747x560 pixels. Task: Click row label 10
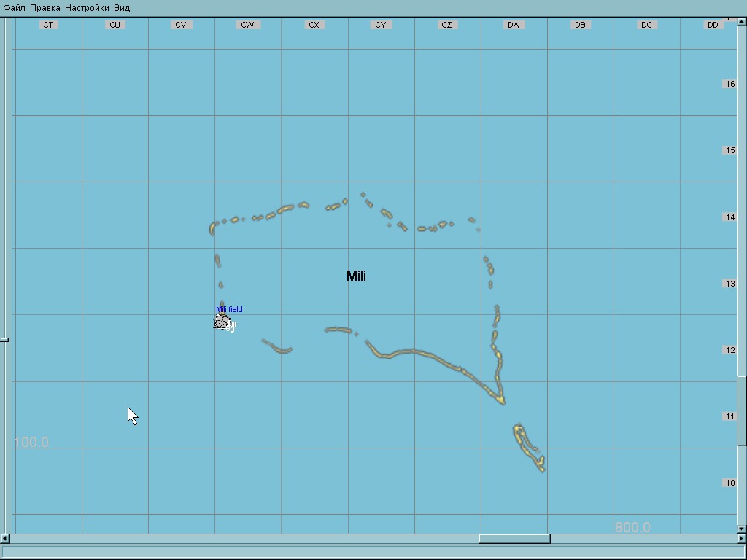point(729,483)
